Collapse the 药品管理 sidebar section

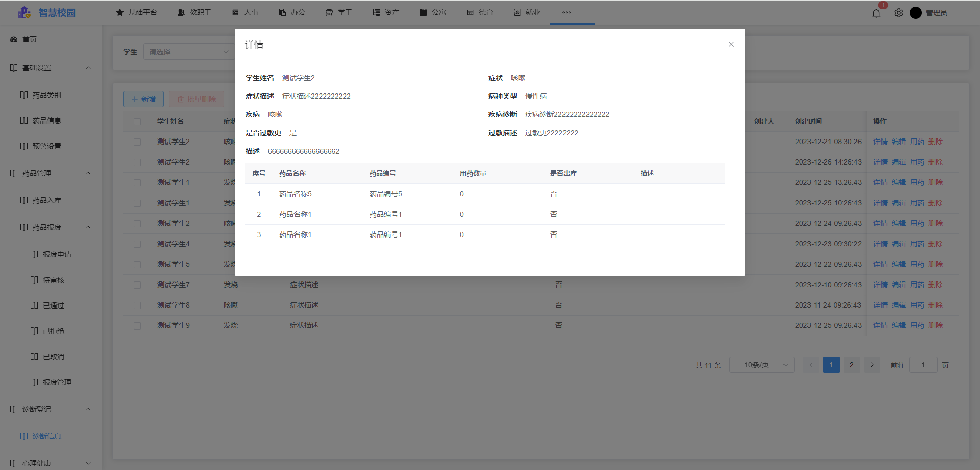(x=88, y=173)
